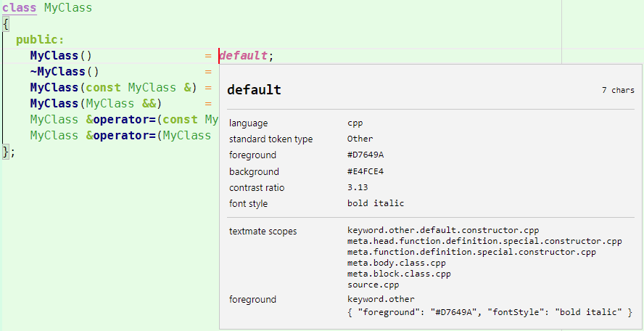Click the font style value 'bold italic'

point(376,203)
